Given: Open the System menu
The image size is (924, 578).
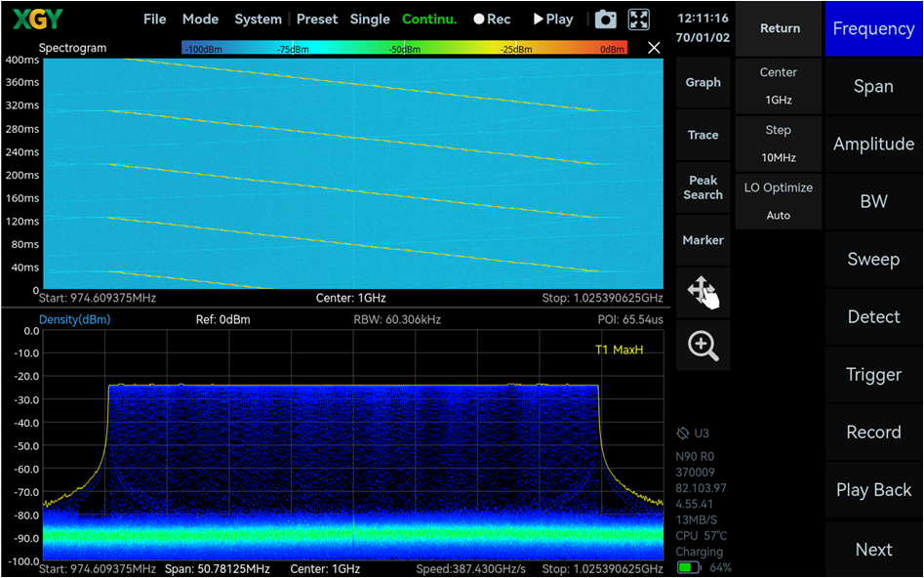Looking at the screenshot, I should (x=259, y=20).
